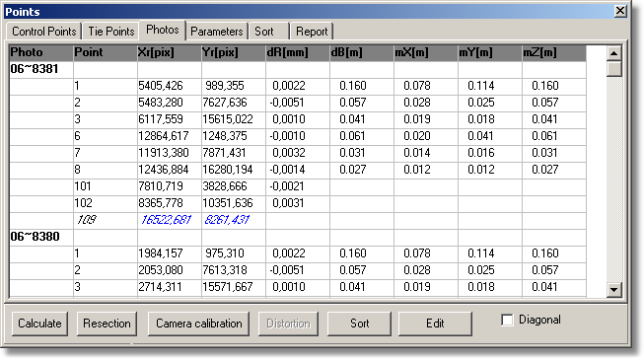Click the vertical scrollbar thumb
This screenshot has width=644, height=360.
614,69
